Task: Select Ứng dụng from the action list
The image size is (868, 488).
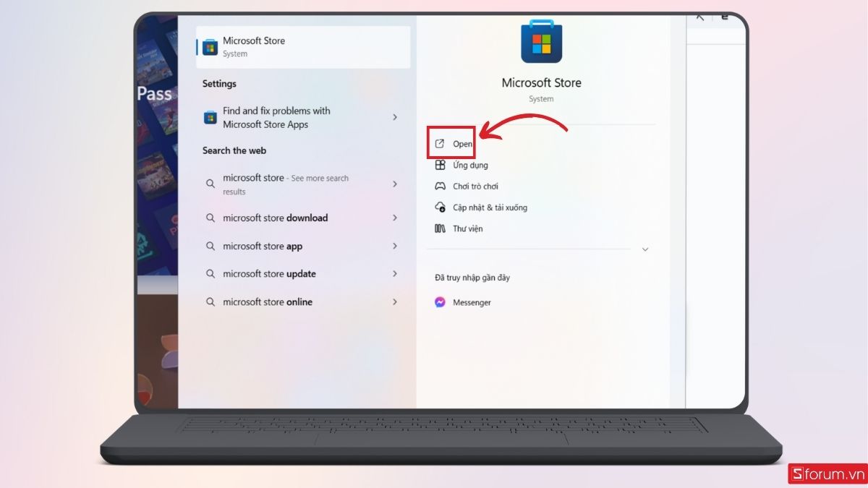Action: 469,165
